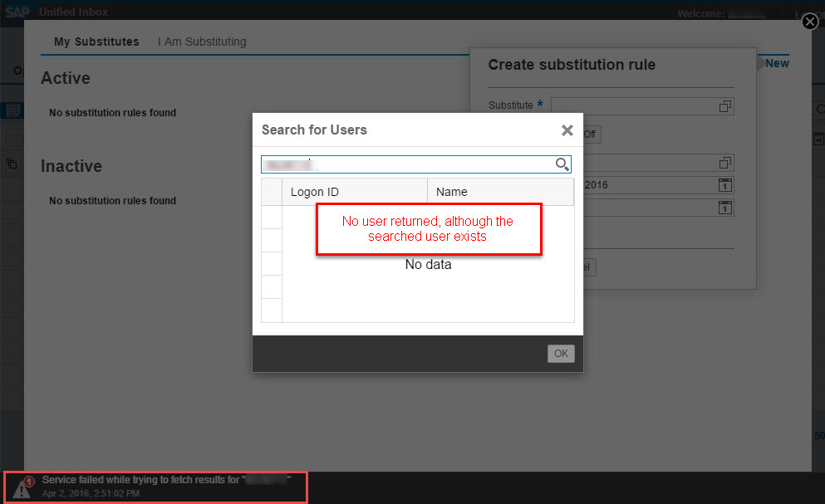
Task: Open value help icon below the Off switch
Action: pyautogui.click(x=725, y=163)
